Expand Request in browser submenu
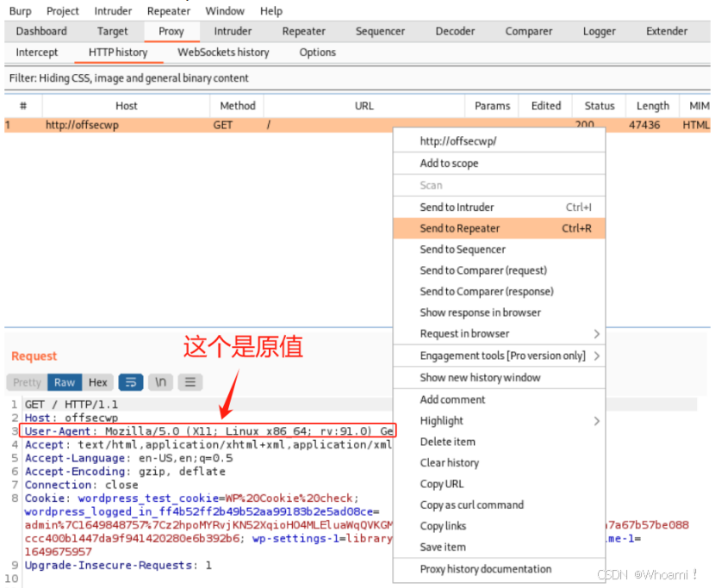 tap(596, 334)
